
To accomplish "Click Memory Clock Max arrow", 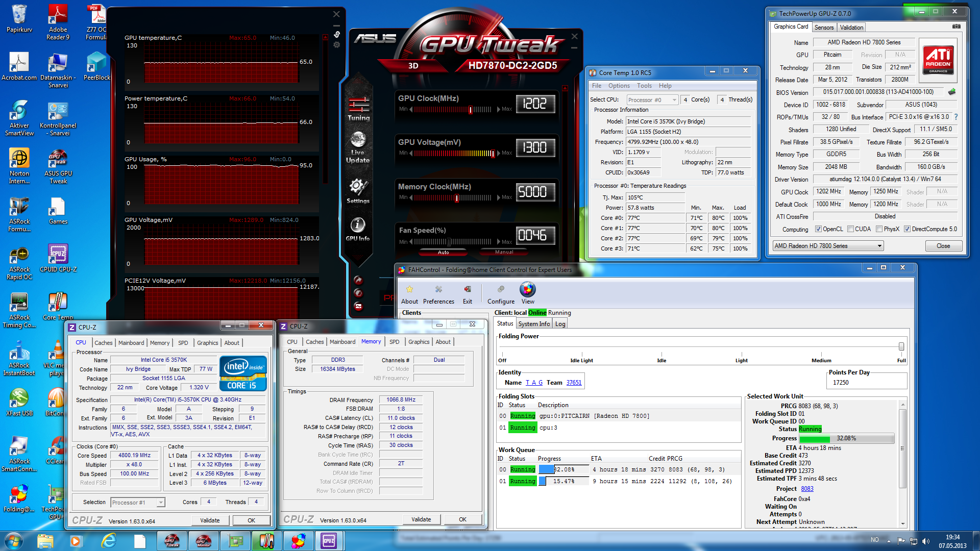I will 499,197.
